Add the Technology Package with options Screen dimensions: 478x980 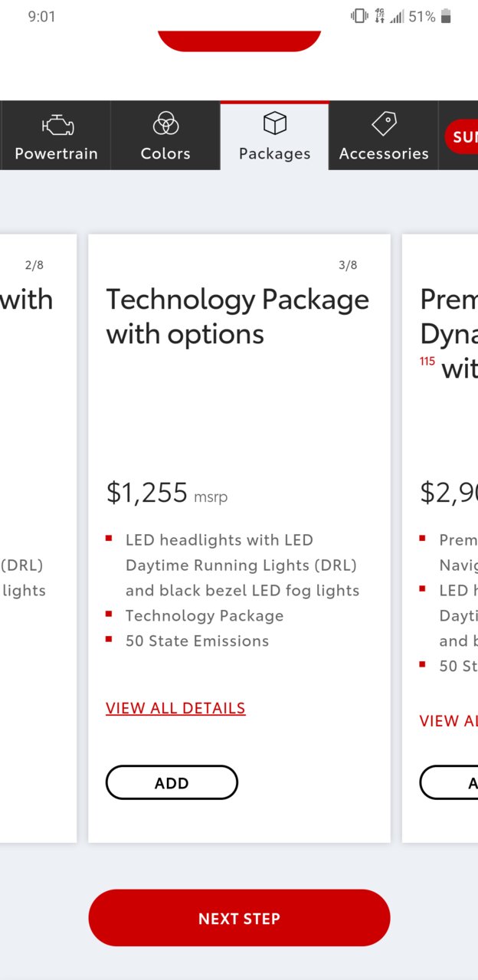[x=172, y=783]
